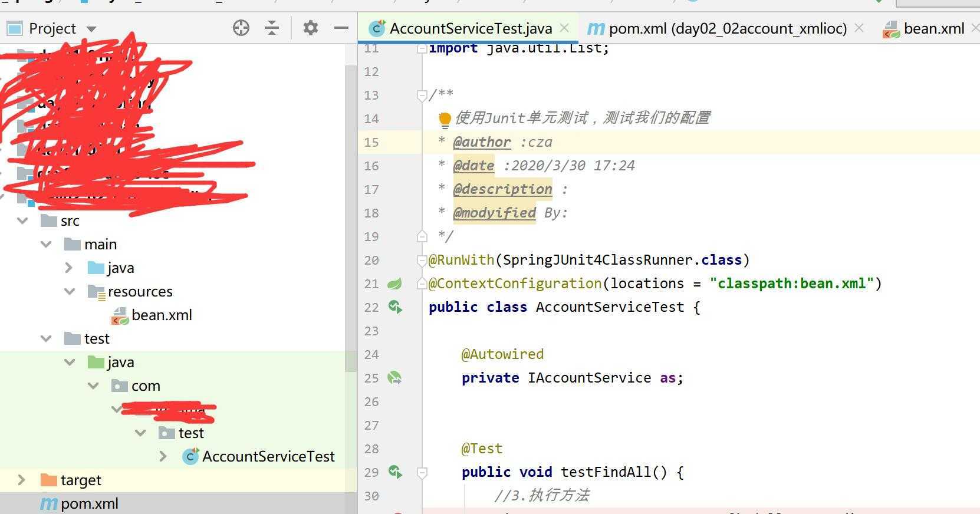The image size is (980, 514).
Task: Click line number 15 in the gutter
Action: click(371, 142)
